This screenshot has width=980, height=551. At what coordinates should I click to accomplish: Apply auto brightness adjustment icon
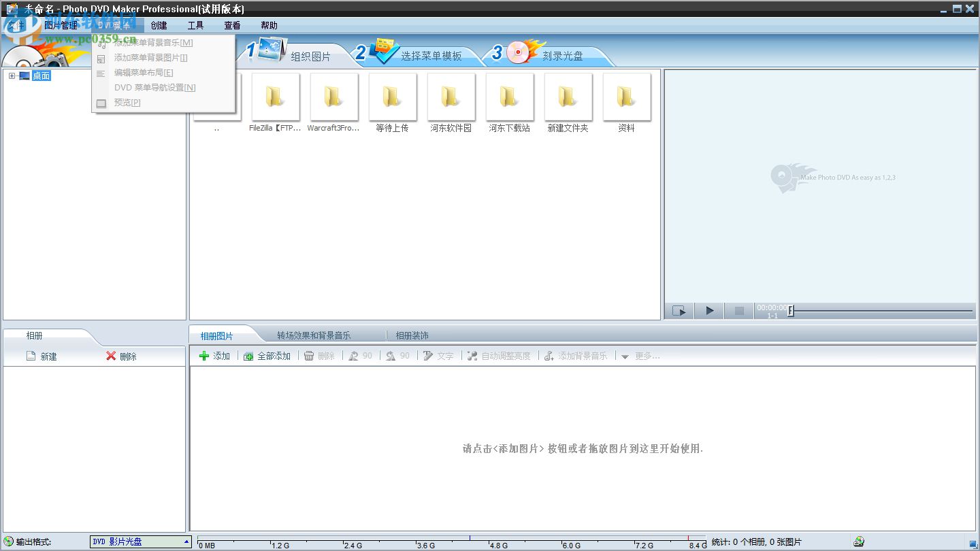tap(472, 355)
